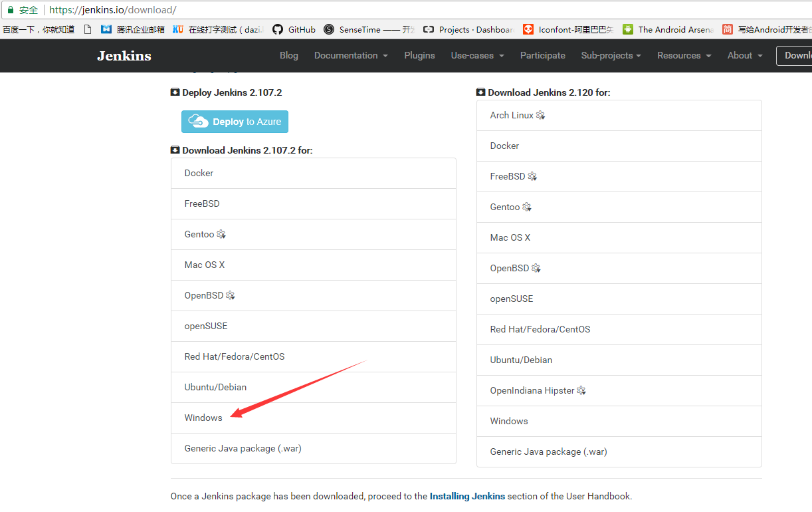Click the download icon beside Download Jenkins 2.120

(x=480, y=92)
